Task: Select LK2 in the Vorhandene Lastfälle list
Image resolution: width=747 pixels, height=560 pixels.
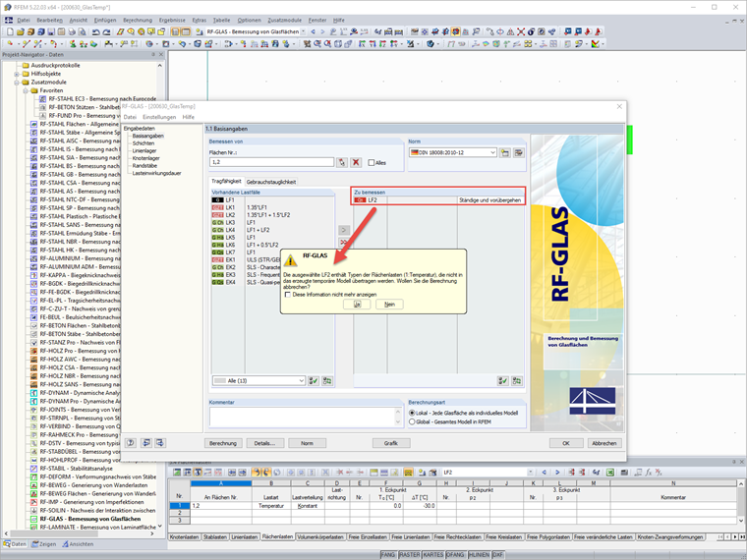Action: tap(272, 215)
